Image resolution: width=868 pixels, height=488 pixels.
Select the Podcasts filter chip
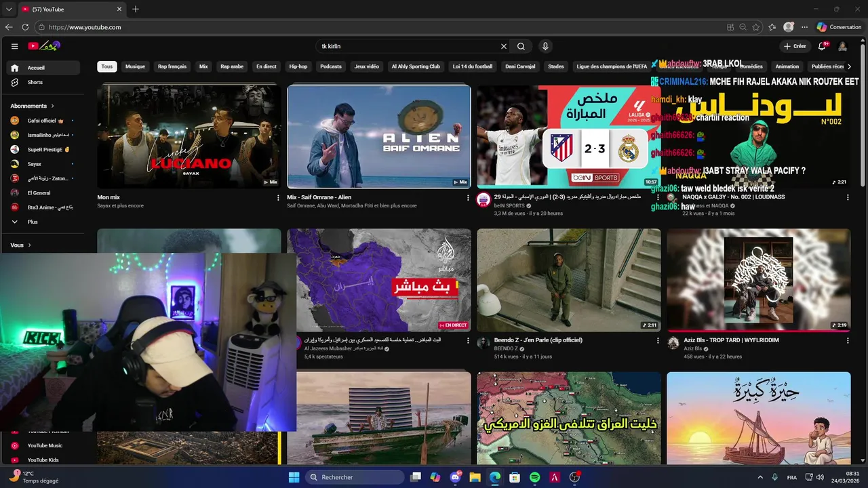(x=331, y=66)
